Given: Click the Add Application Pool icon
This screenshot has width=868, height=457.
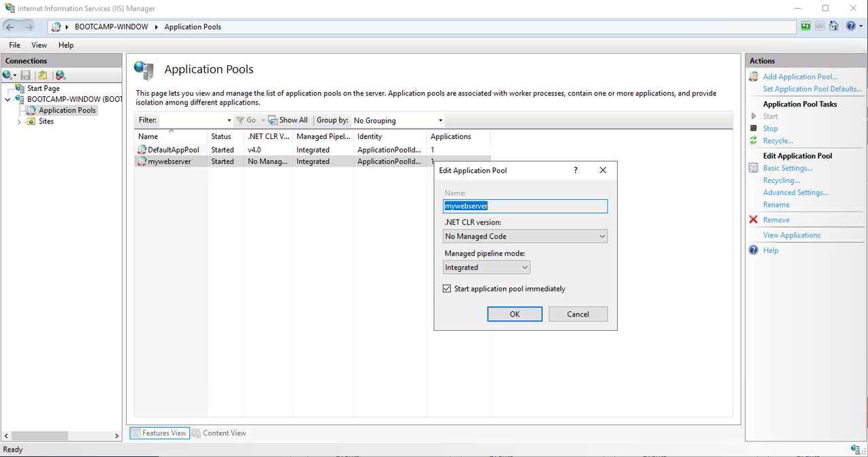Looking at the screenshot, I should 753,77.
